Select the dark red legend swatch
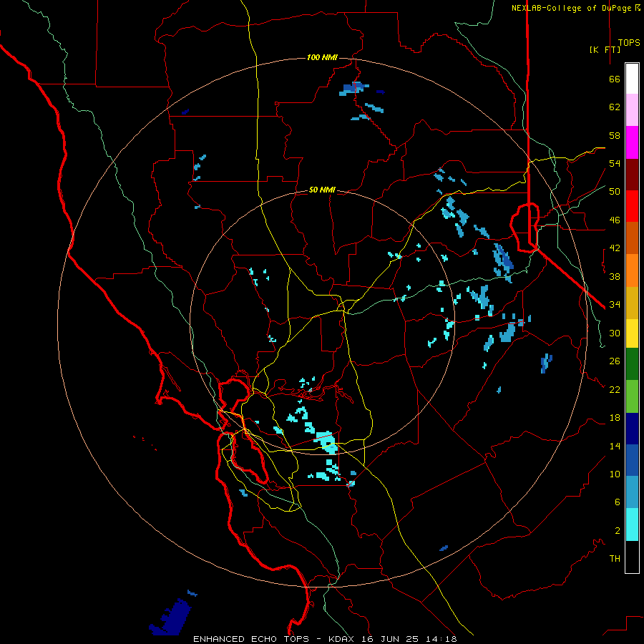This screenshot has width=644, height=644. click(632, 175)
